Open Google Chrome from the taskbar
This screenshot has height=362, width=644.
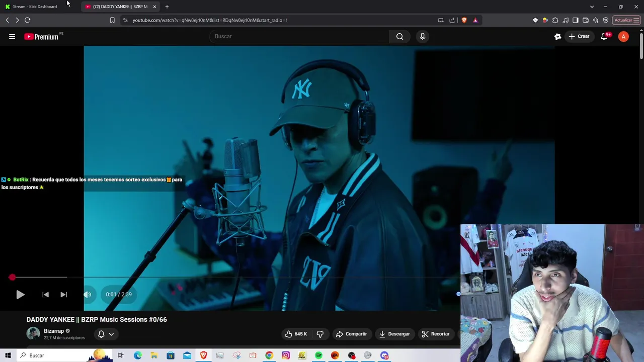pyautogui.click(x=269, y=355)
